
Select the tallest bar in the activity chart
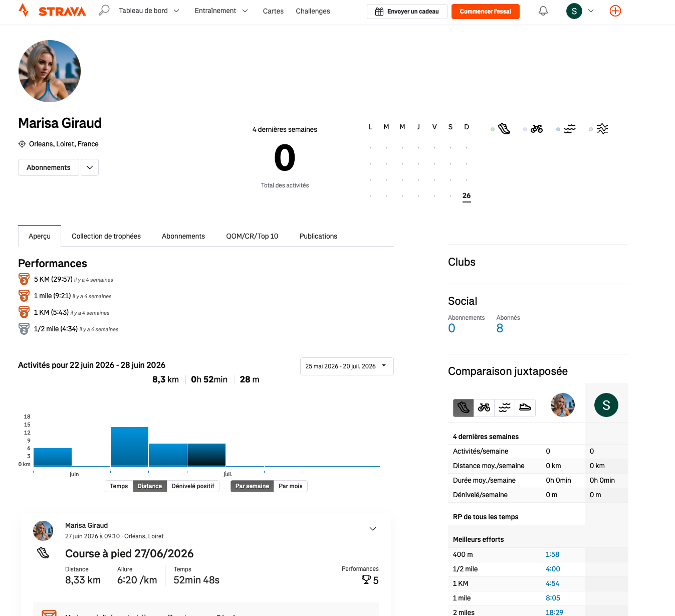tap(129, 447)
